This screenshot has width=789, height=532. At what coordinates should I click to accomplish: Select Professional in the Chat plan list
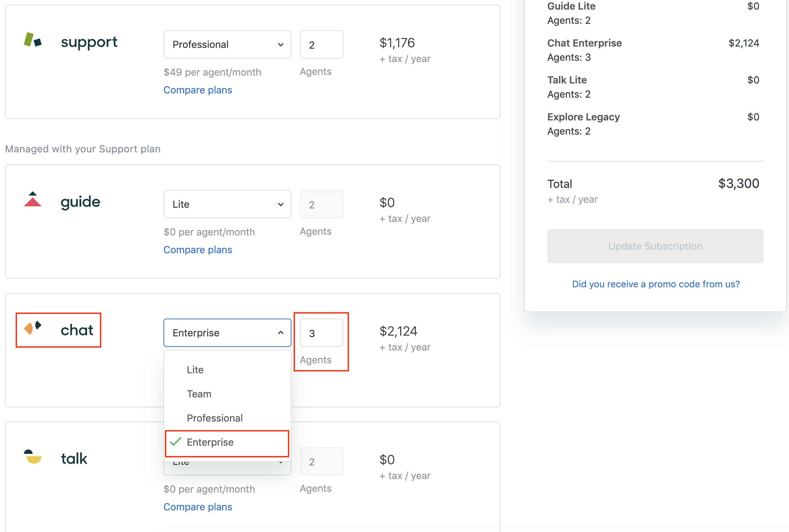[227, 418]
